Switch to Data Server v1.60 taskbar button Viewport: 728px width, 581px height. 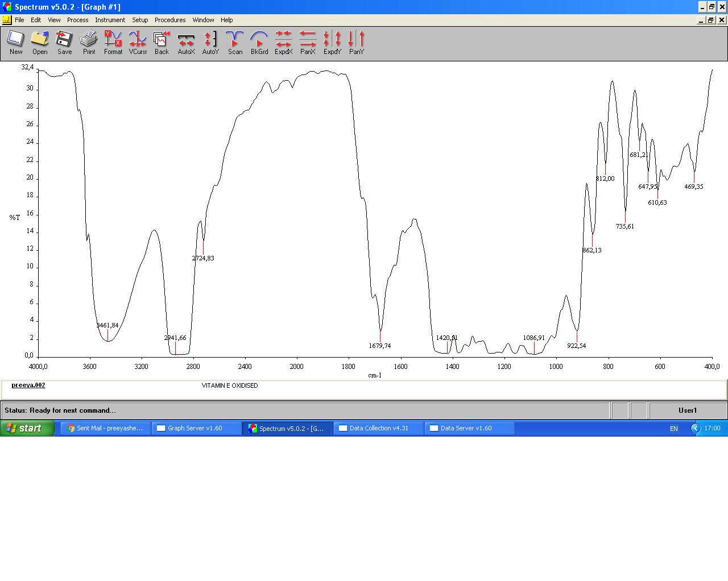(x=469, y=428)
